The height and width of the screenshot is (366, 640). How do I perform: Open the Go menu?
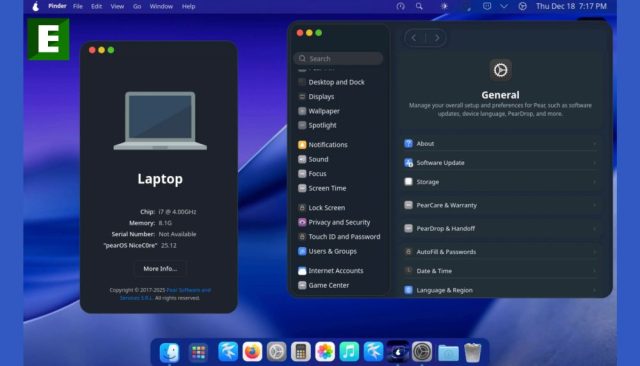(137, 7)
